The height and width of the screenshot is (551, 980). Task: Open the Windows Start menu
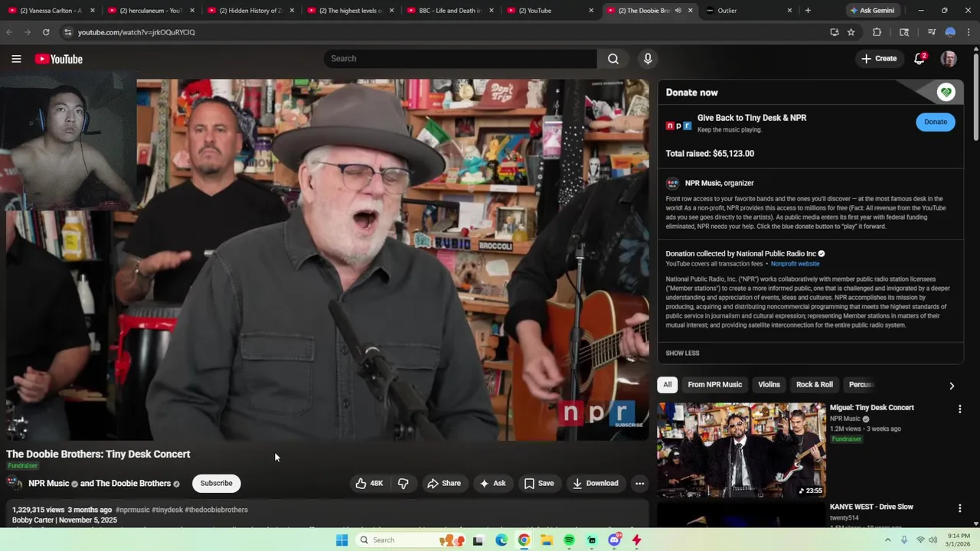click(342, 540)
